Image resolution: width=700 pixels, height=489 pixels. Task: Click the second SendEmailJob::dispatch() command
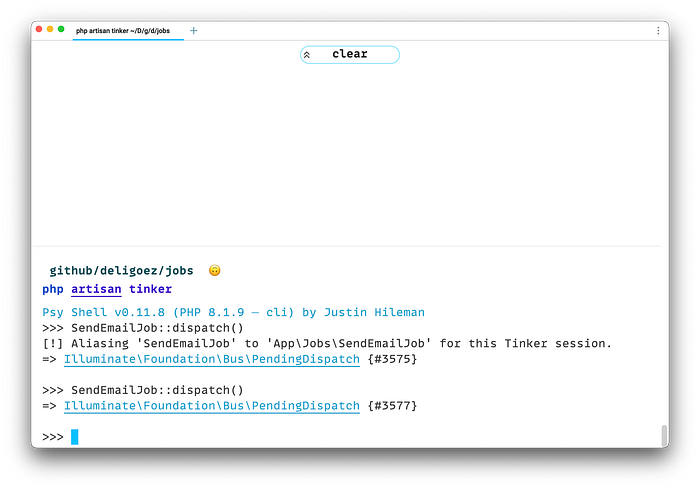(x=157, y=390)
